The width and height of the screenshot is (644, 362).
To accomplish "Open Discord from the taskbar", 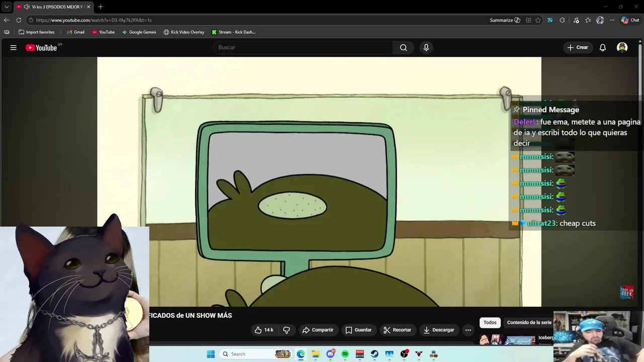I will tap(331, 354).
